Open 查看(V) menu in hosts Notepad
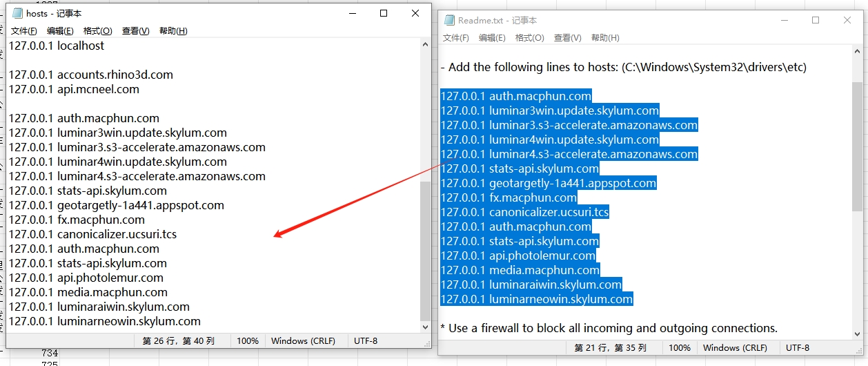 click(x=135, y=30)
